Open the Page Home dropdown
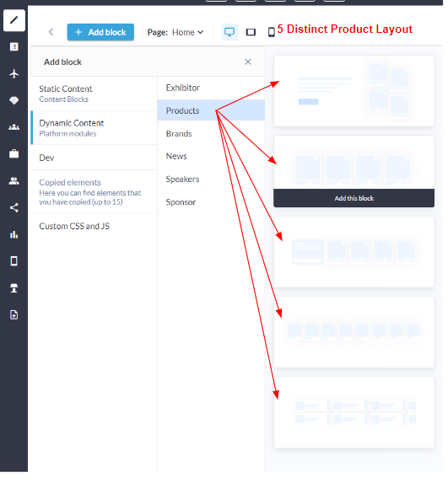Viewport: 448px width, 483px height. (175, 32)
